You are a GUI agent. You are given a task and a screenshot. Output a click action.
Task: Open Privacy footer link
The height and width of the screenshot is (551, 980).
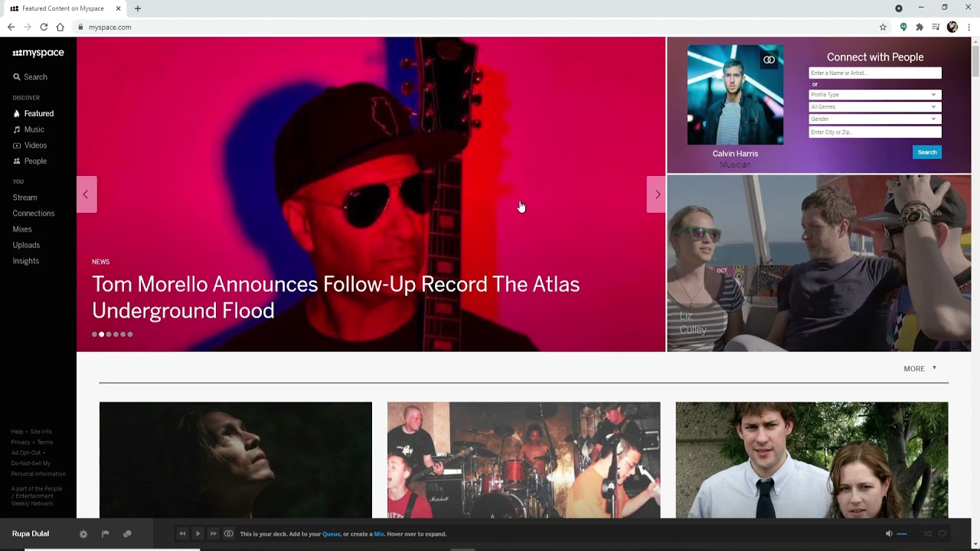(x=21, y=442)
